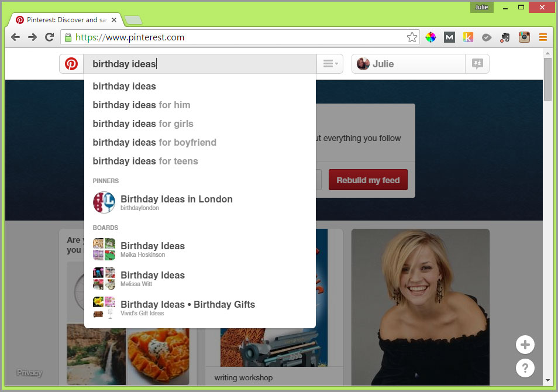
Task: Click the Instagram camera extension icon
Action: click(x=524, y=37)
